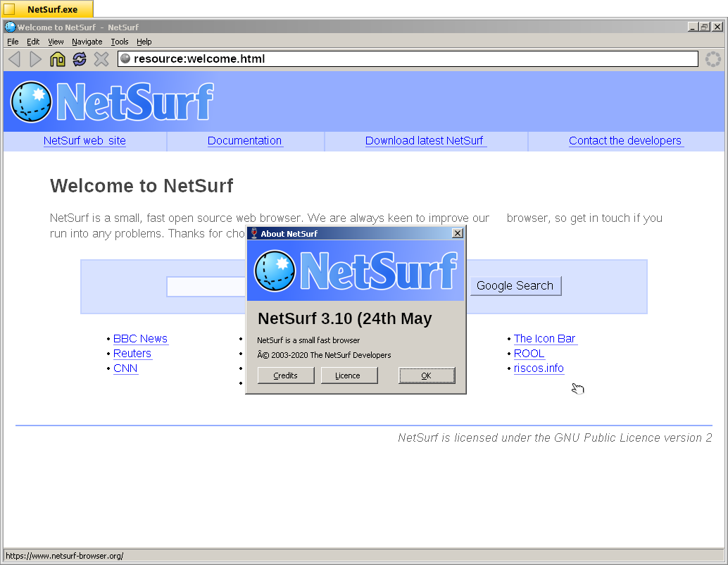Open the Documentation link
This screenshot has width=728, height=565.
point(245,141)
